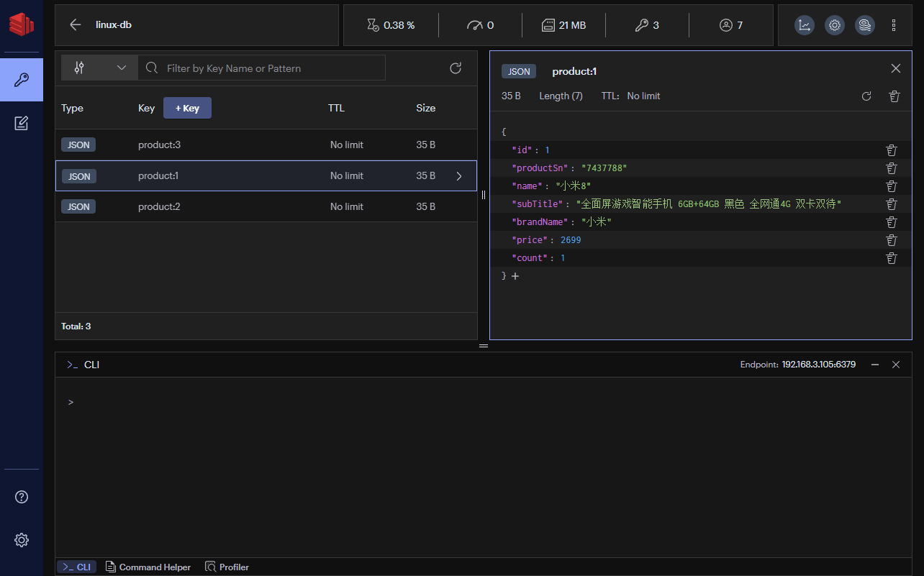Open Help via the question mark icon
Viewport: 924px width, 576px height.
(x=22, y=497)
